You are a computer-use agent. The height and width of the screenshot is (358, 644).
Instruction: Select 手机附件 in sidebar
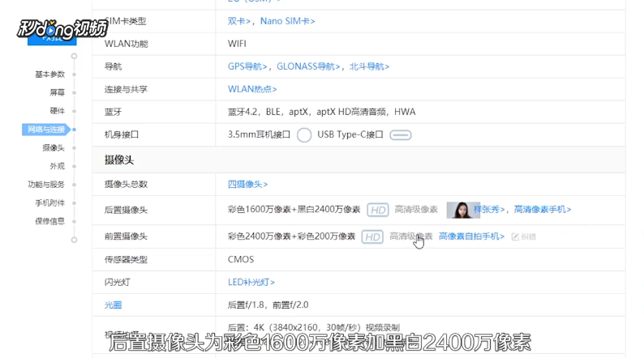[x=49, y=203]
